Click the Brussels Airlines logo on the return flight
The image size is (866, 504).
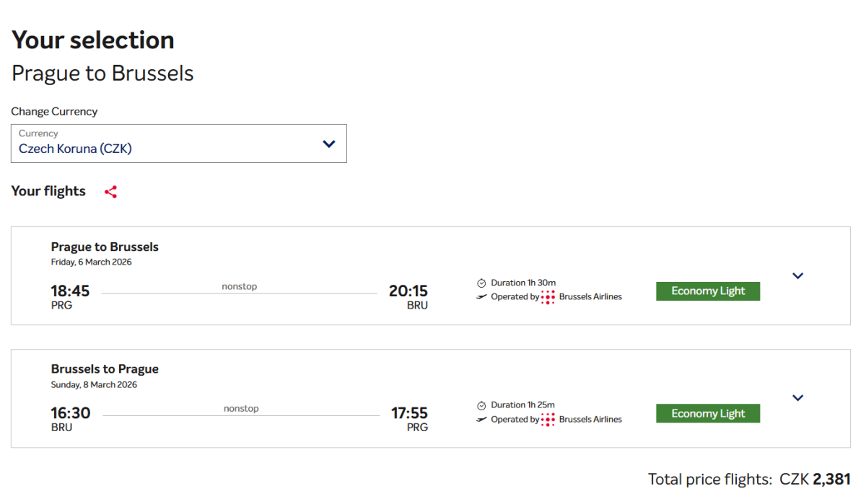pos(548,420)
